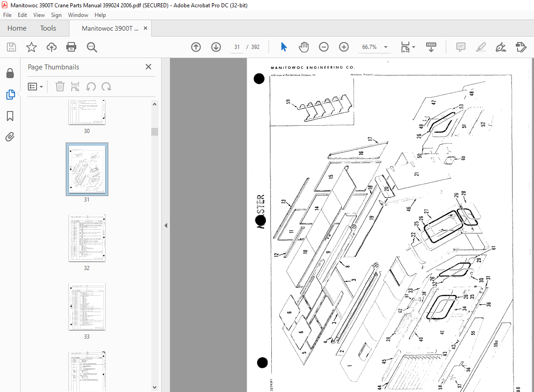Upload file to Document Cloud

52,47
